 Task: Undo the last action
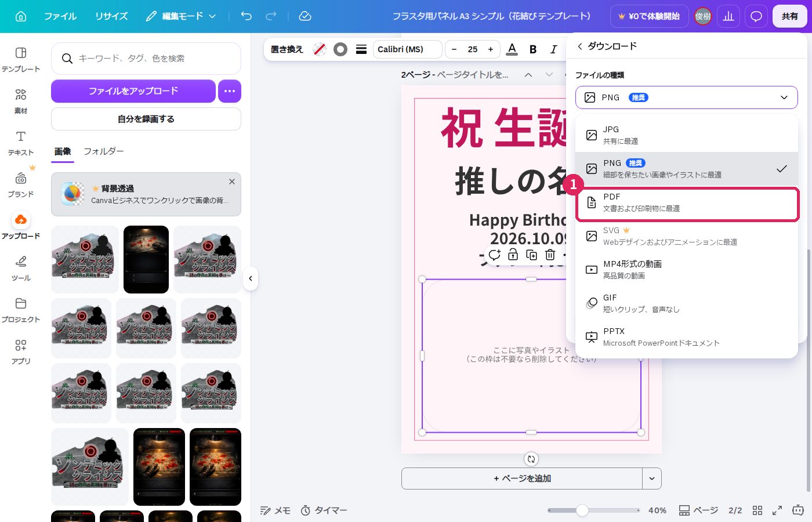coord(246,16)
